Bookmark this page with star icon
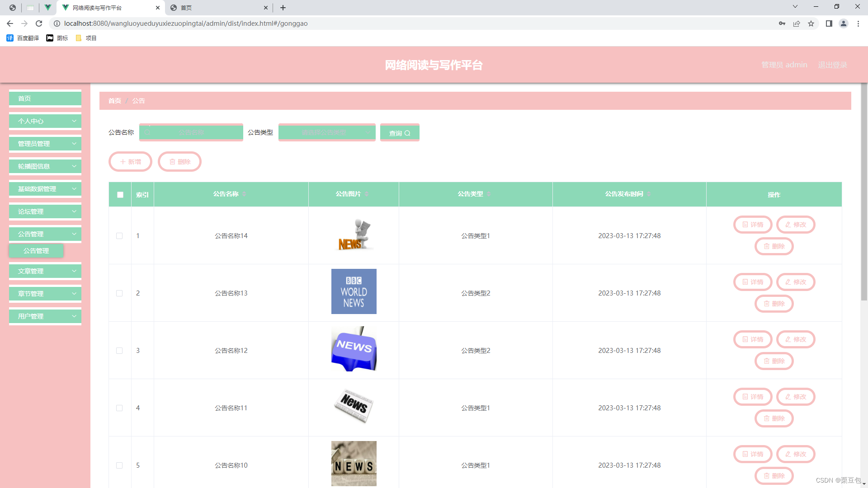 pyautogui.click(x=811, y=23)
